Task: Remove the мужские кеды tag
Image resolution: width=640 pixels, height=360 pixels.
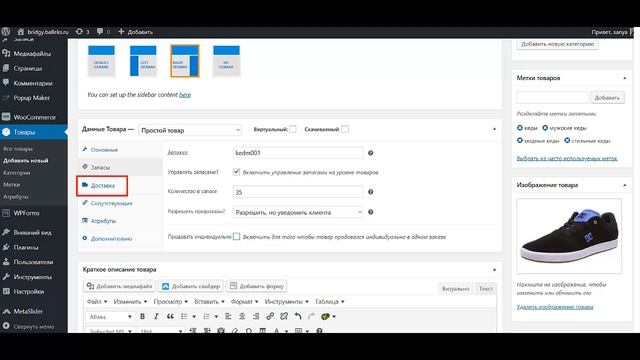Action: pos(545,128)
